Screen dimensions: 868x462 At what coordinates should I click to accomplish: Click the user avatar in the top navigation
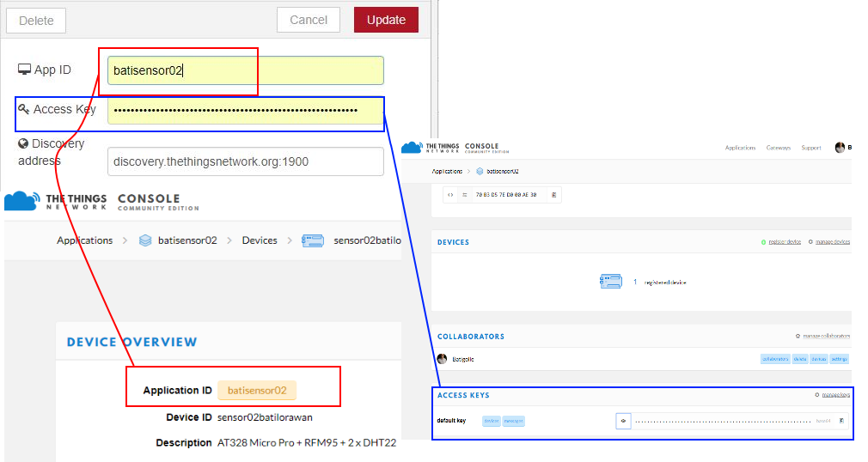(840, 147)
